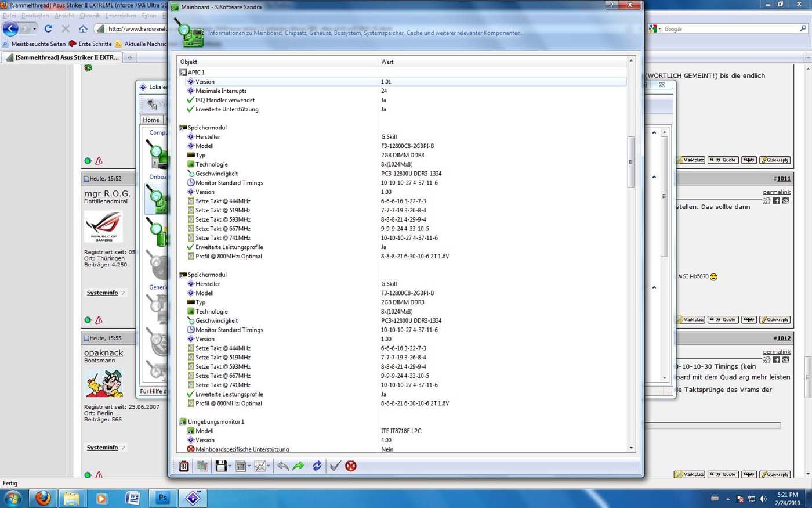Click Firefox back navigation button
This screenshot has width=812, height=508.
click(10, 28)
